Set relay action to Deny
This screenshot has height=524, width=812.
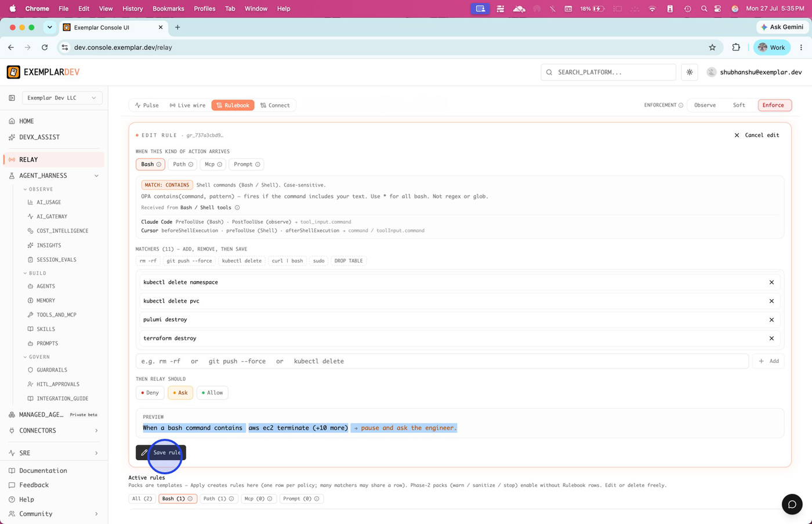pyautogui.click(x=150, y=393)
